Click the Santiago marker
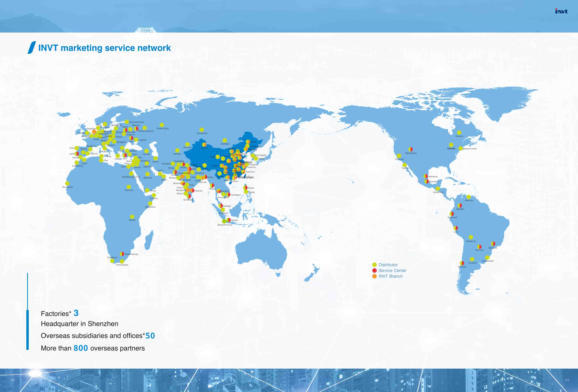578x392 pixels. pyautogui.click(x=462, y=263)
